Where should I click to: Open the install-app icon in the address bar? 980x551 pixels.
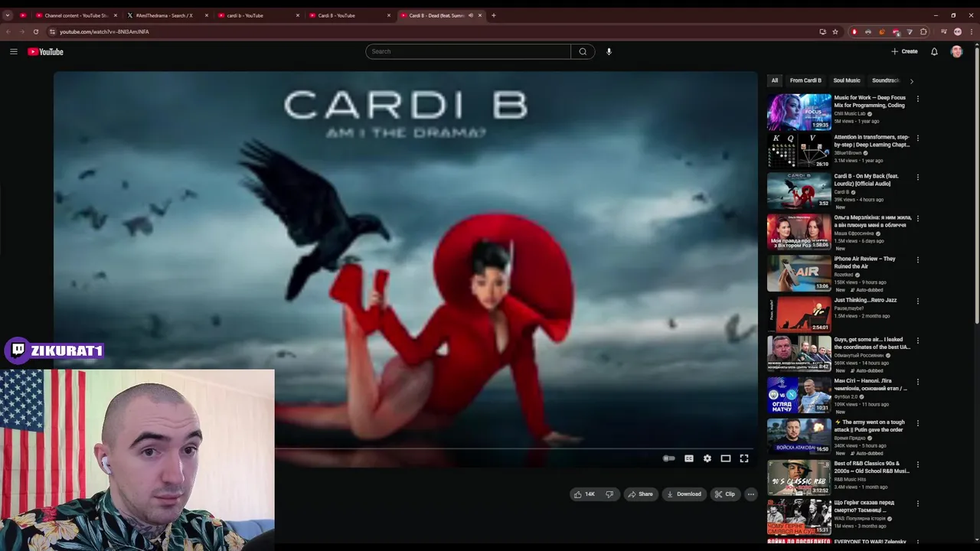[822, 31]
